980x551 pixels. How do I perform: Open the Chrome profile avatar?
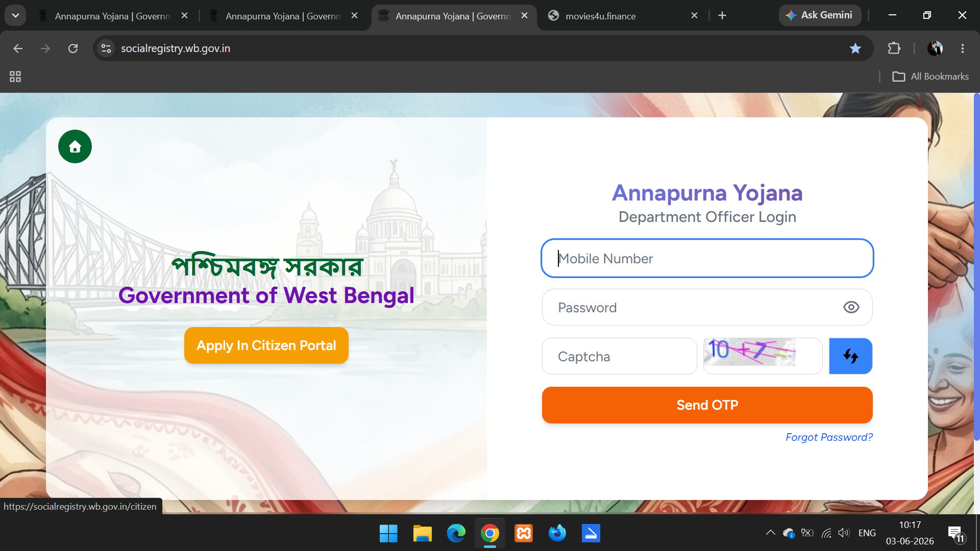pyautogui.click(x=935, y=48)
